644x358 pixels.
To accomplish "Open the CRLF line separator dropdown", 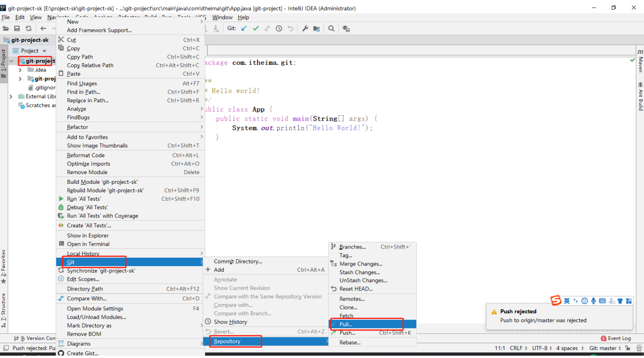I will (x=518, y=348).
